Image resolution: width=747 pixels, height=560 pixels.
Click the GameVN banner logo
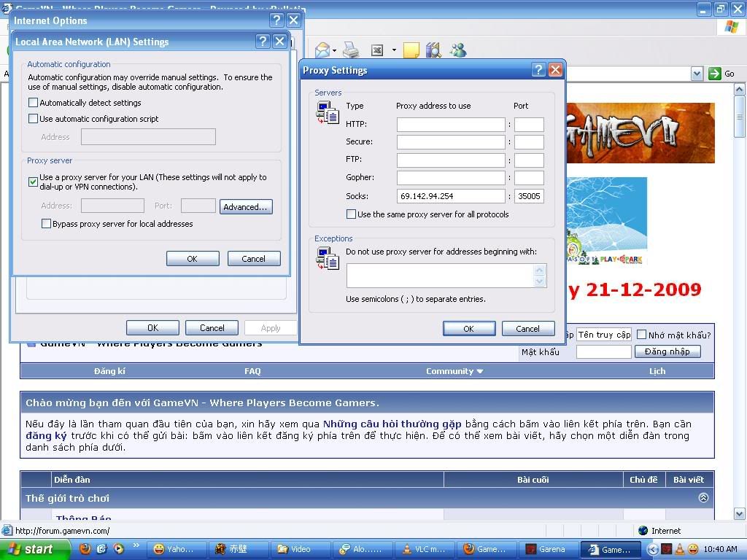coord(640,133)
